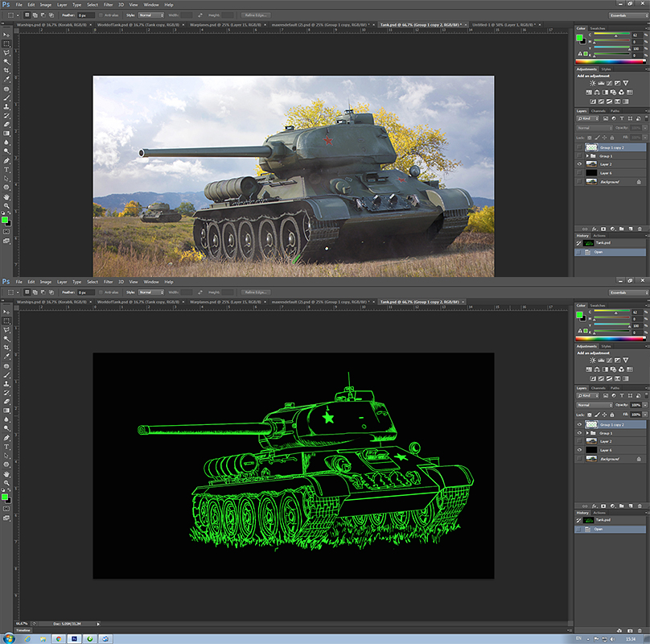Select the Gradient tool in the bottom window
This screenshot has height=644, width=650.
tap(6, 411)
